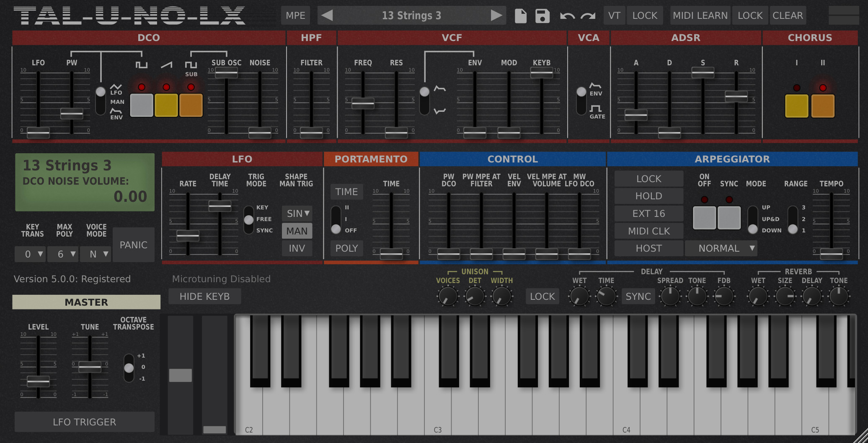Hit the PANIC button
The width and height of the screenshot is (868, 443).
click(134, 245)
